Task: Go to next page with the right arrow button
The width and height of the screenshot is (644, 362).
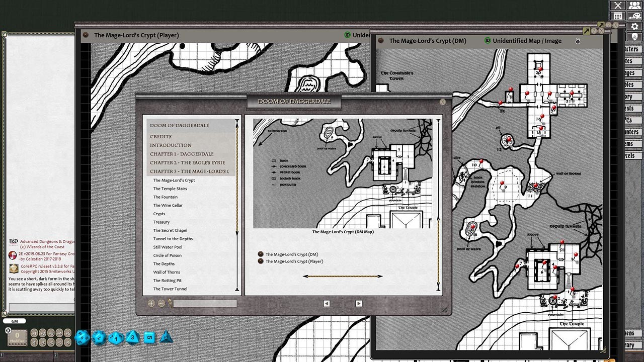Action: [x=358, y=303]
